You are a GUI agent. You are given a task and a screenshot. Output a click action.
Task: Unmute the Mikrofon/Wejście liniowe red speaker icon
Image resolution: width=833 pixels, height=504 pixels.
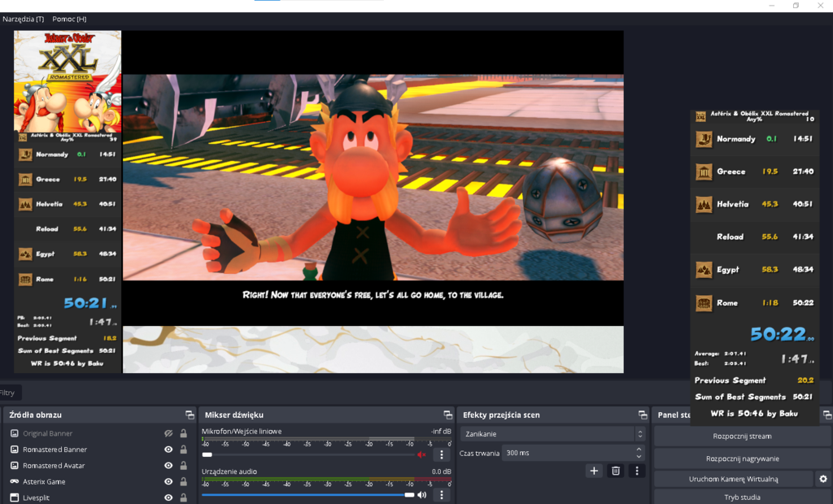[422, 454]
